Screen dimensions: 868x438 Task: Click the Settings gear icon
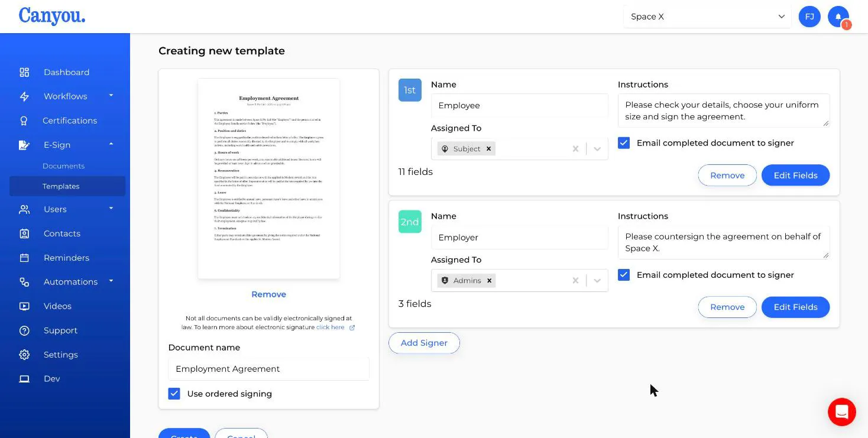click(x=24, y=355)
